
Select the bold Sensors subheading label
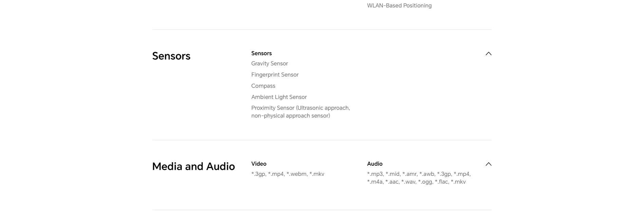tap(261, 53)
